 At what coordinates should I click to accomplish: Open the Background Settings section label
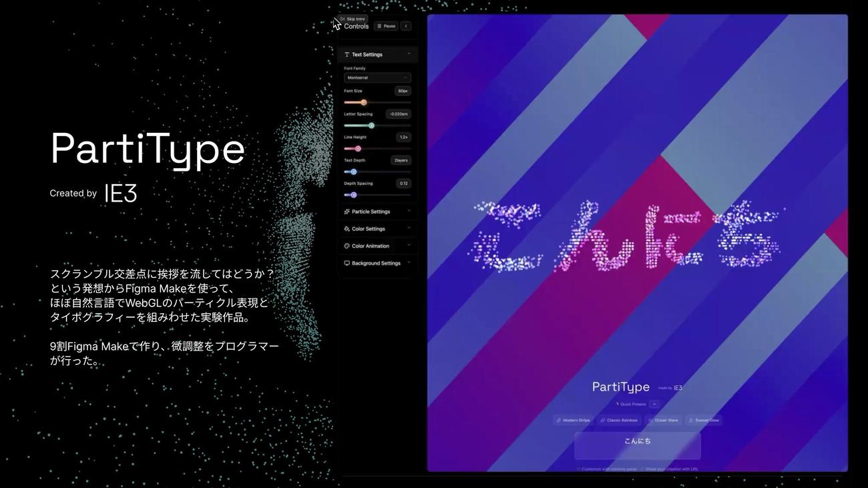(x=376, y=263)
